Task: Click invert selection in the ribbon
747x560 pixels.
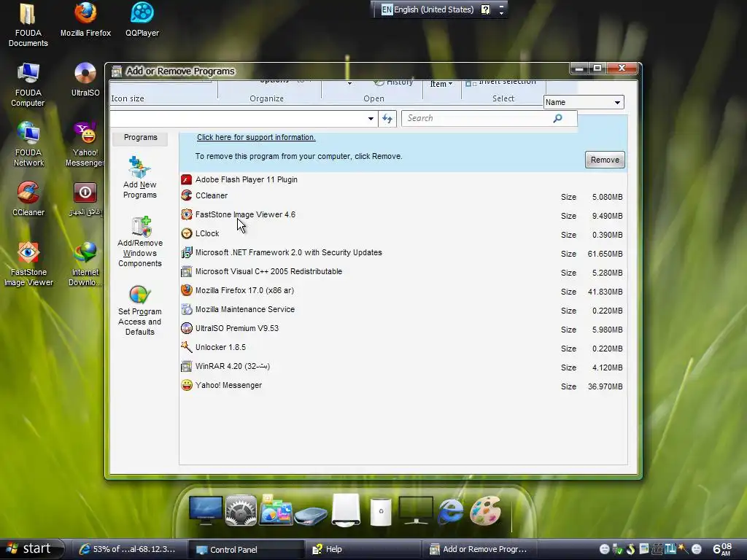Action: [x=502, y=82]
